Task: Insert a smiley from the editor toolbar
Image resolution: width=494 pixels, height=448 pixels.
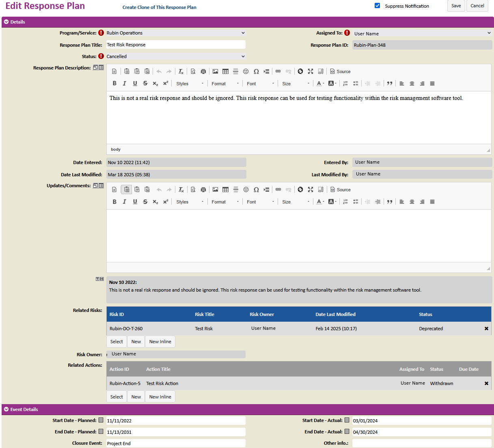Action: 246,71
